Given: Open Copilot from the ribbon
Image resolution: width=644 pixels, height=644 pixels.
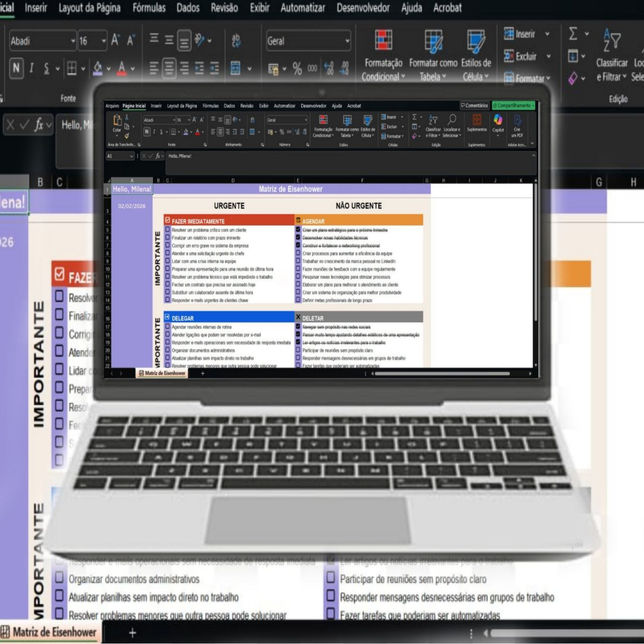Looking at the screenshot, I should coord(498,120).
